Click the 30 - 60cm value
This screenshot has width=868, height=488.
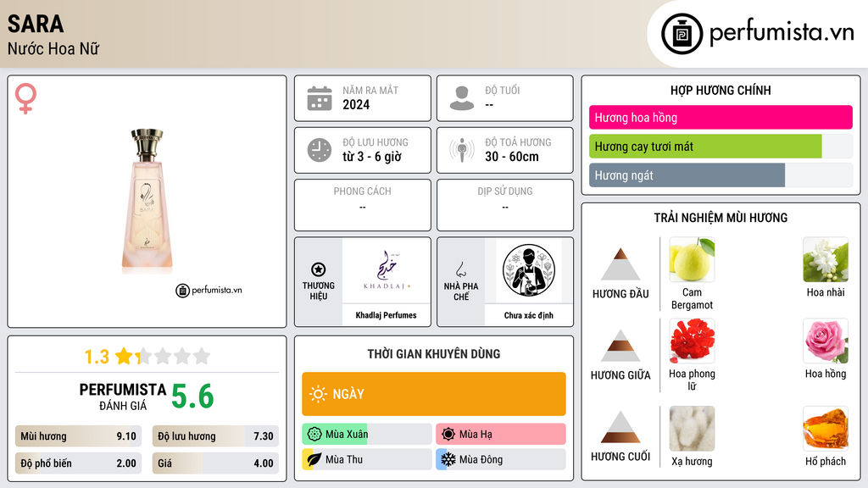pyautogui.click(x=512, y=157)
